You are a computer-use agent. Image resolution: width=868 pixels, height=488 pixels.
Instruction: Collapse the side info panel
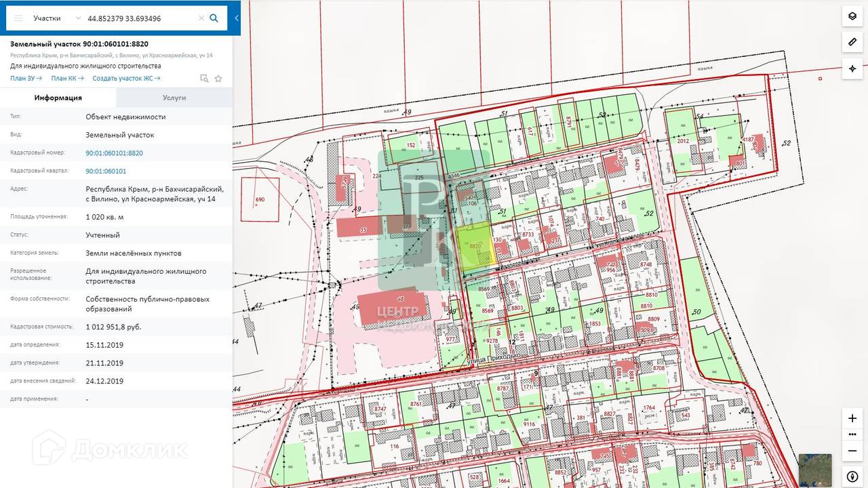pos(236,18)
